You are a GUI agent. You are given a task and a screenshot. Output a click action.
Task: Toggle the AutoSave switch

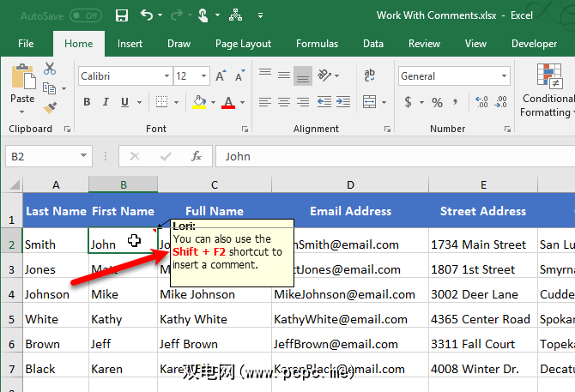(x=85, y=15)
